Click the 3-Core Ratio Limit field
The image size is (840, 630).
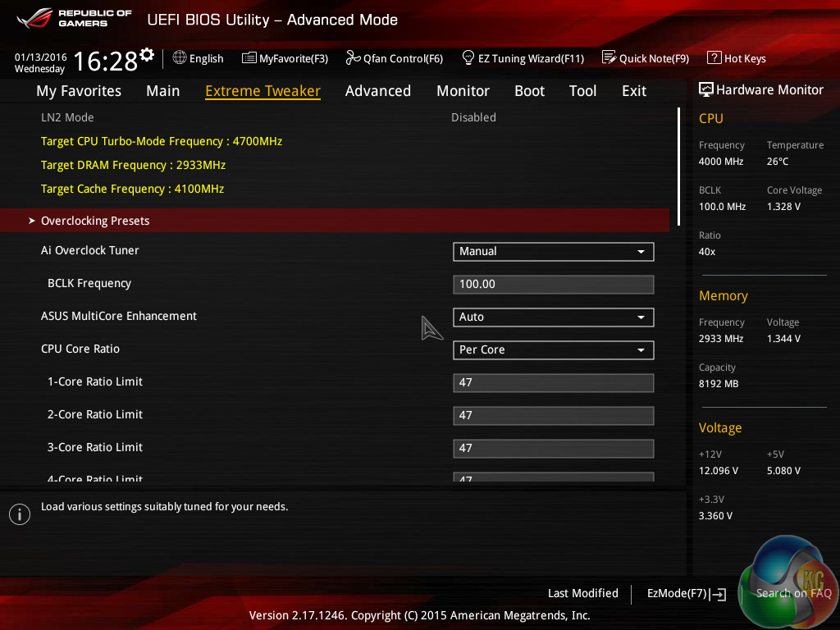point(554,448)
